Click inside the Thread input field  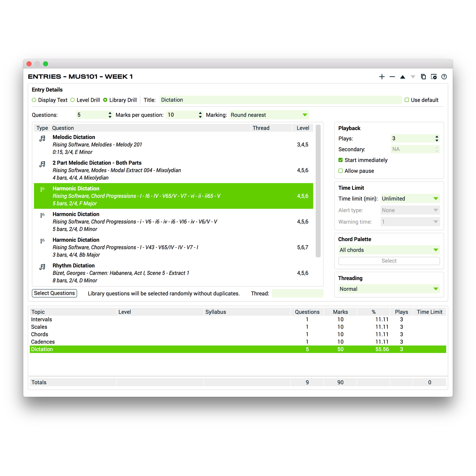(x=297, y=293)
